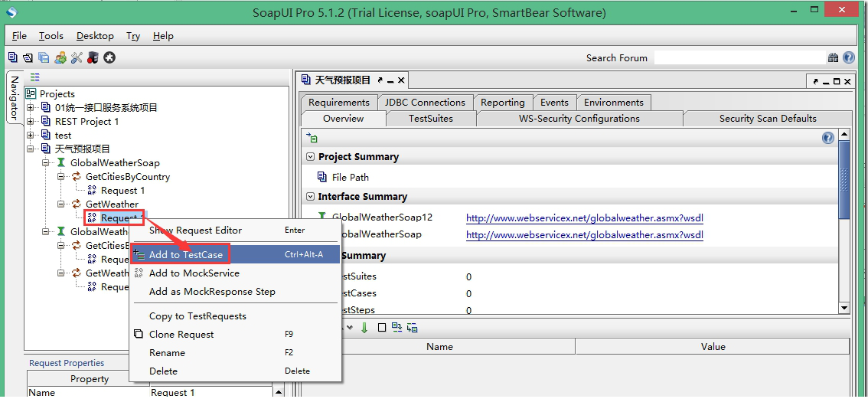This screenshot has height=412, width=868.
Task: Open the Try menu
Action: click(x=133, y=35)
